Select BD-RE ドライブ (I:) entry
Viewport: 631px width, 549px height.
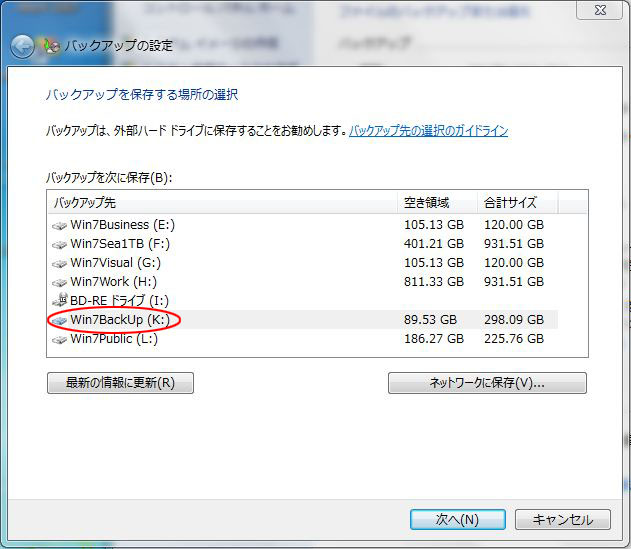pyautogui.click(x=119, y=300)
